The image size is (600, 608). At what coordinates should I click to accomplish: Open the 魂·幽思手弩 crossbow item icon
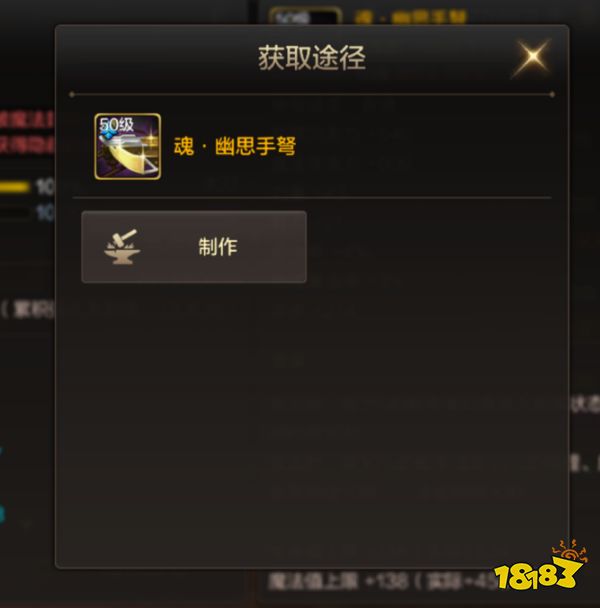128,147
